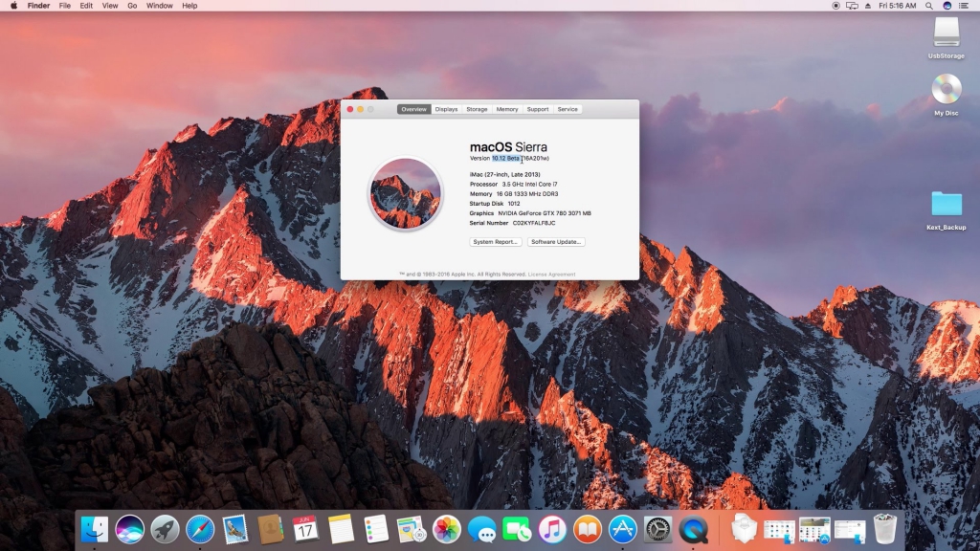Viewport: 980px width, 551px height.
Task: Open iBooks app in the Dock
Action: 587,529
